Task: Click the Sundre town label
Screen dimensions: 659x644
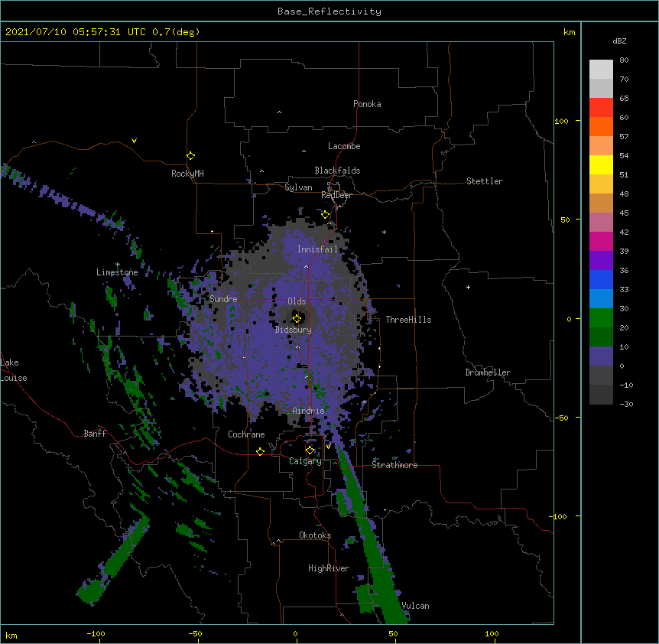Action: (223, 299)
